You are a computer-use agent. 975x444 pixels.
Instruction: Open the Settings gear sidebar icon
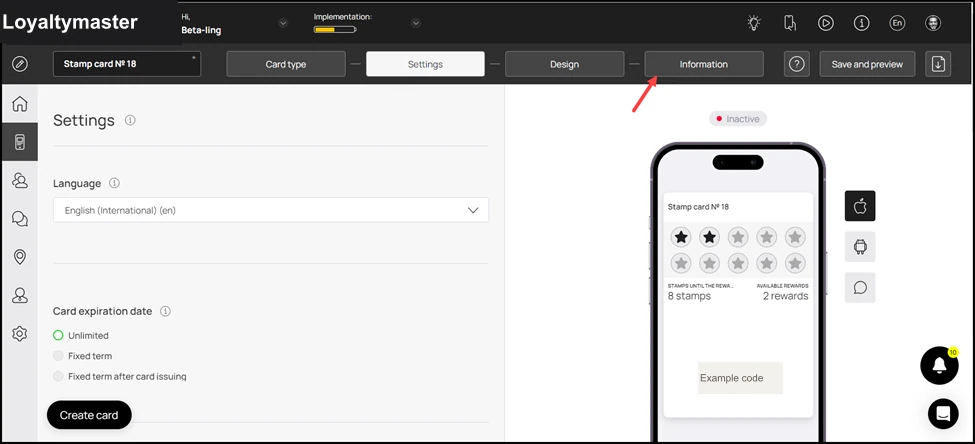(20, 334)
